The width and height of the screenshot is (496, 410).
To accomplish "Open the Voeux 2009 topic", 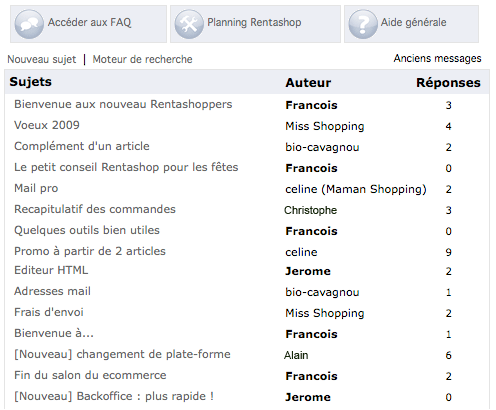I will click(x=47, y=125).
